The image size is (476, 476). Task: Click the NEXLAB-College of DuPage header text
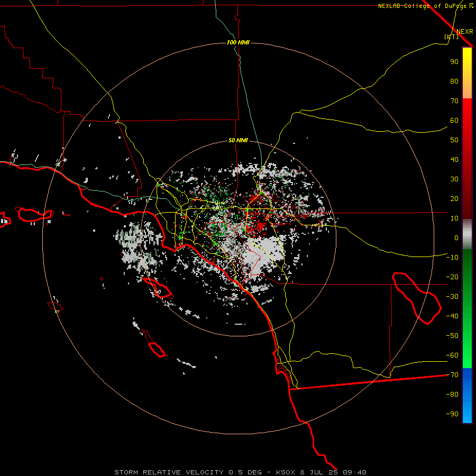426,6
